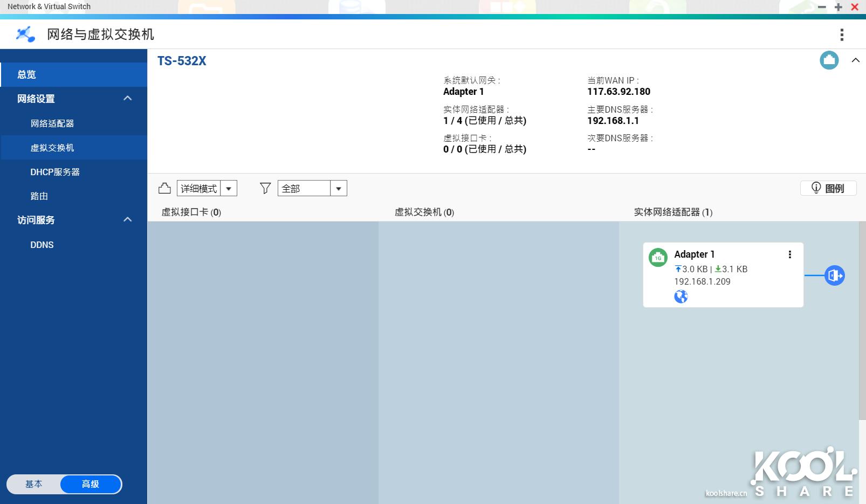Click the primary DNS 192.168.1.1
The image size is (866, 504).
(x=613, y=121)
